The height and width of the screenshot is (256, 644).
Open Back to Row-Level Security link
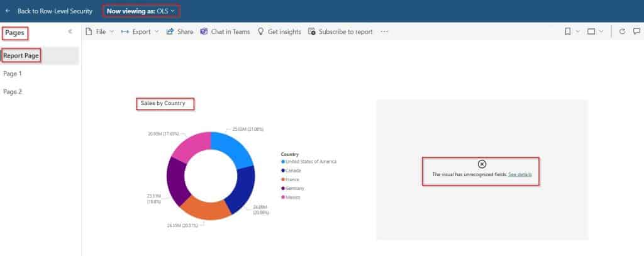[x=55, y=11]
